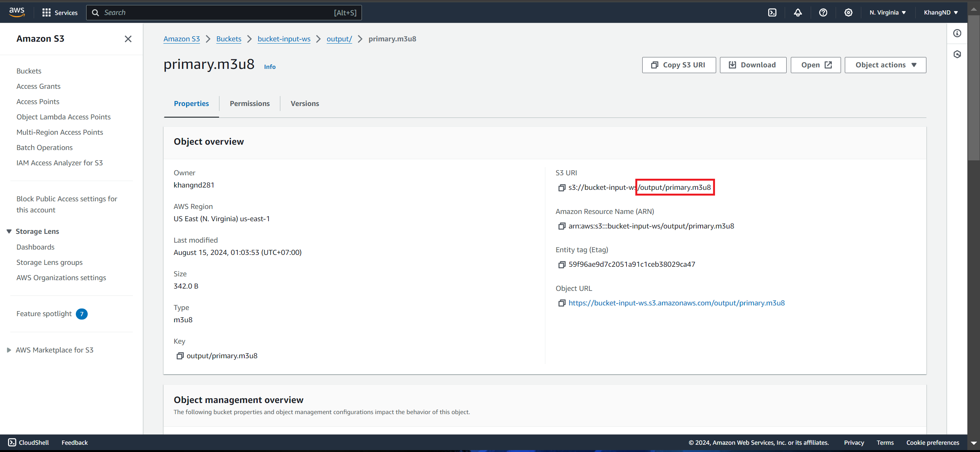Click the size value 342.0 B
980x452 pixels.
tap(186, 286)
